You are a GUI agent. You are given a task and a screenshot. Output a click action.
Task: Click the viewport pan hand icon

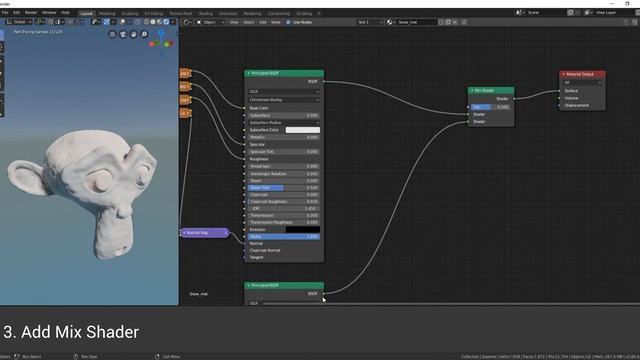pos(133,34)
